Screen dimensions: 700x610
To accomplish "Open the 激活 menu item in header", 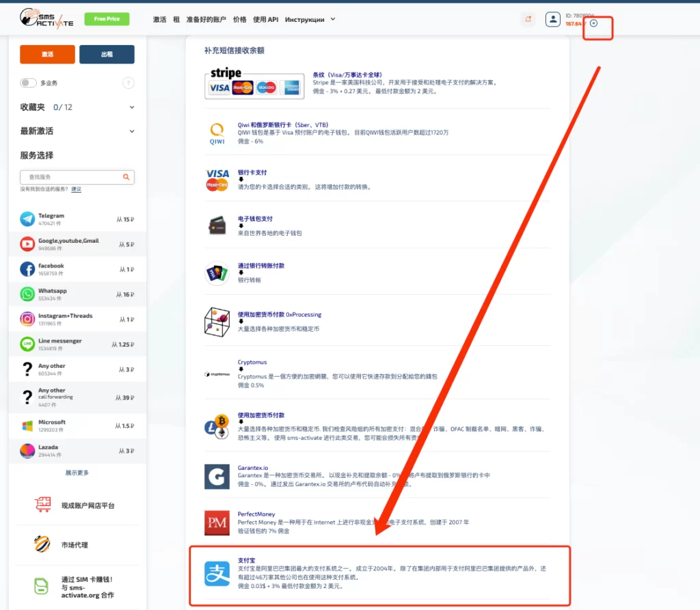I will click(159, 19).
